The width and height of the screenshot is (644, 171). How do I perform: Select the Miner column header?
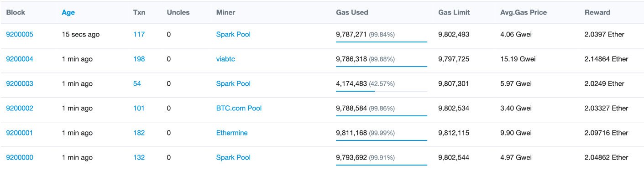pos(226,12)
